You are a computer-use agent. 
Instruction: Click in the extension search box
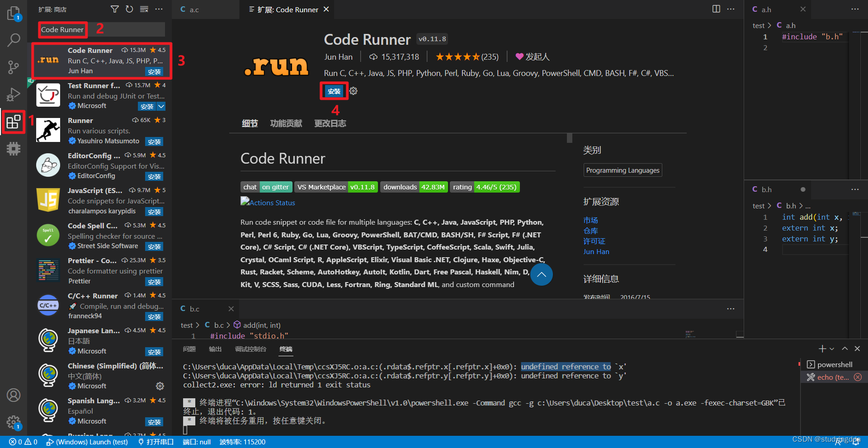point(101,29)
